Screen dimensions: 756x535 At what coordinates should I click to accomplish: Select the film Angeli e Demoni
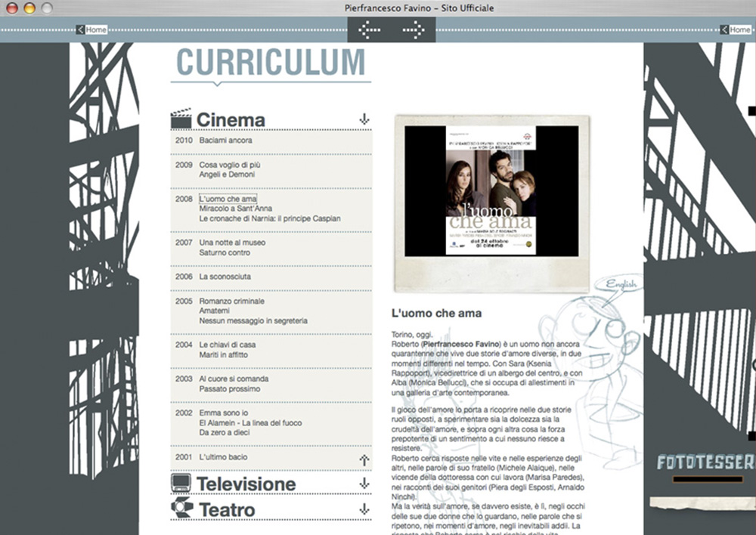[227, 175]
